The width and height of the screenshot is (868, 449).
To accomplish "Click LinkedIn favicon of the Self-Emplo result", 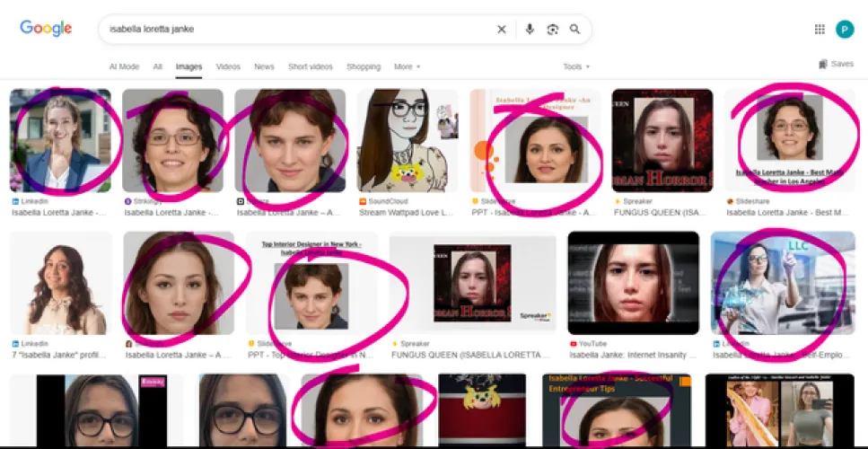I will tap(716, 344).
